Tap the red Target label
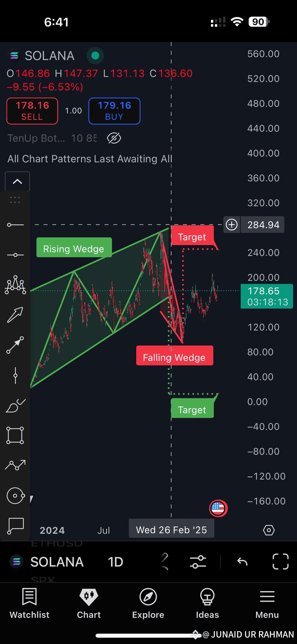The image size is (297, 644). coord(192,236)
